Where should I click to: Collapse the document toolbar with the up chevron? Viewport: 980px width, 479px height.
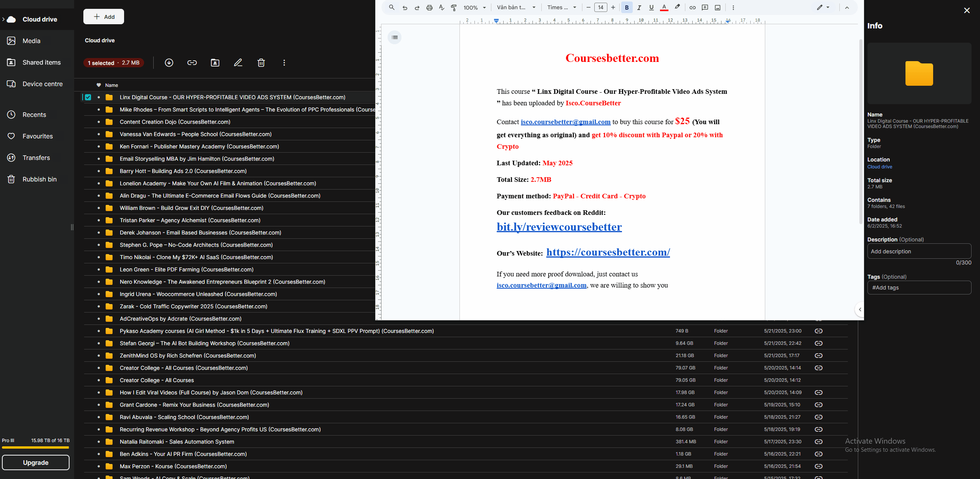coord(847,7)
